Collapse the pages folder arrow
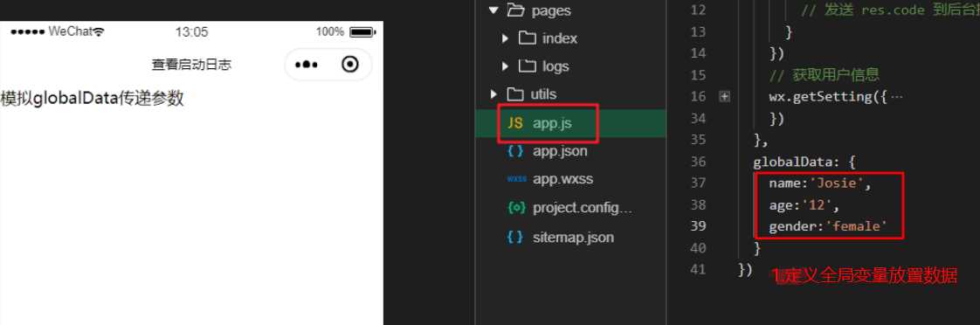Image resolution: width=980 pixels, height=325 pixels. 493,10
